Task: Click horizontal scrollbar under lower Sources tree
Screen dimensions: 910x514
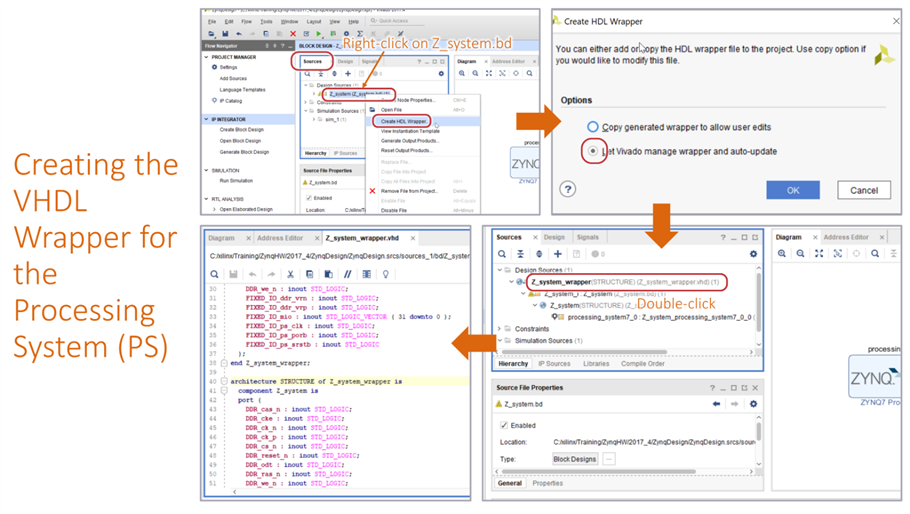Action: (590, 353)
